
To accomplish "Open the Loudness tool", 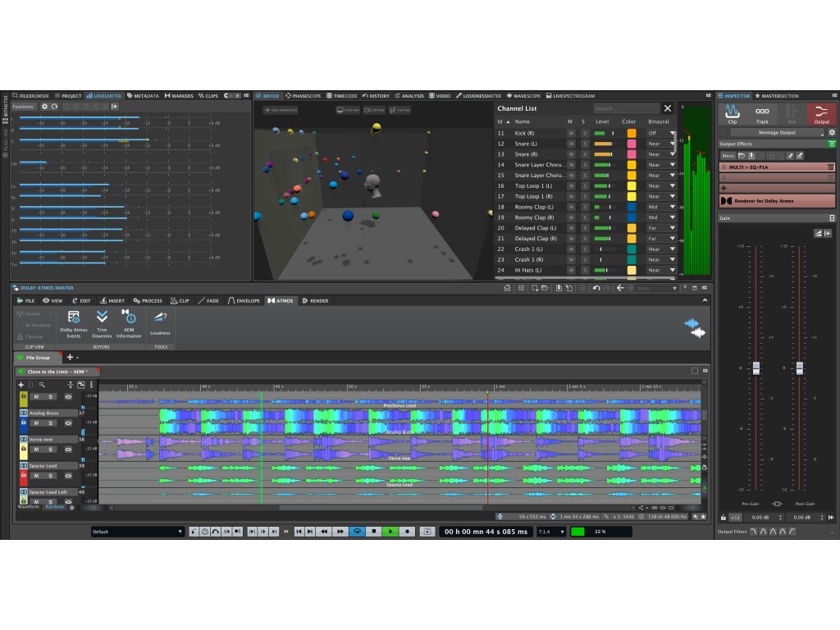I will click(x=160, y=319).
